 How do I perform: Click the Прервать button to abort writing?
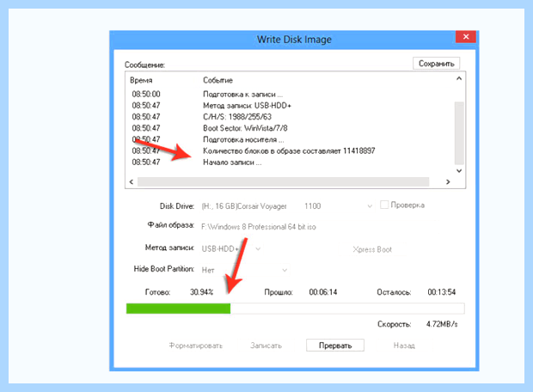[x=334, y=345]
